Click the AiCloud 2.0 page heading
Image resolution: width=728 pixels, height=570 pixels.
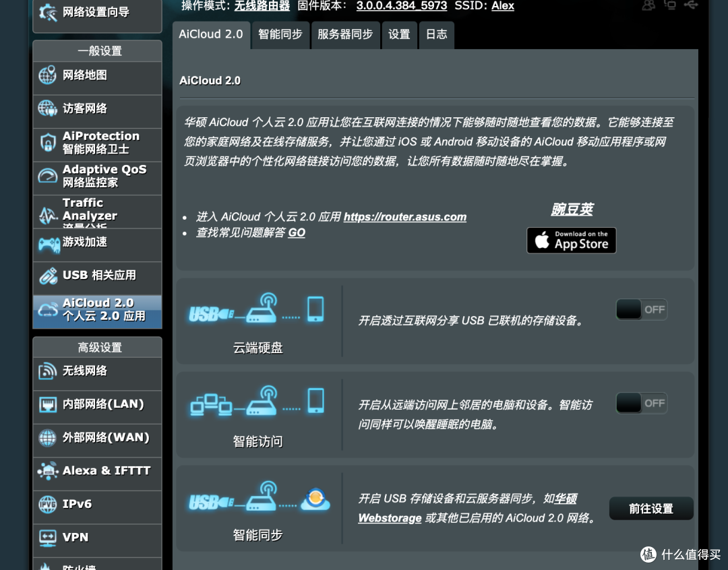[x=210, y=81]
